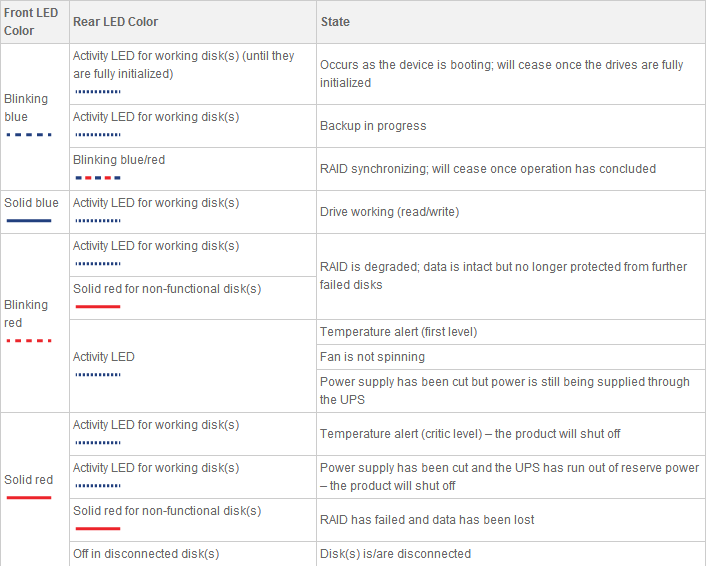Viewport: 706px width, 566px height.
Task: Click the blinking blue dashed line icon
Action: click(x=29, y=135)
